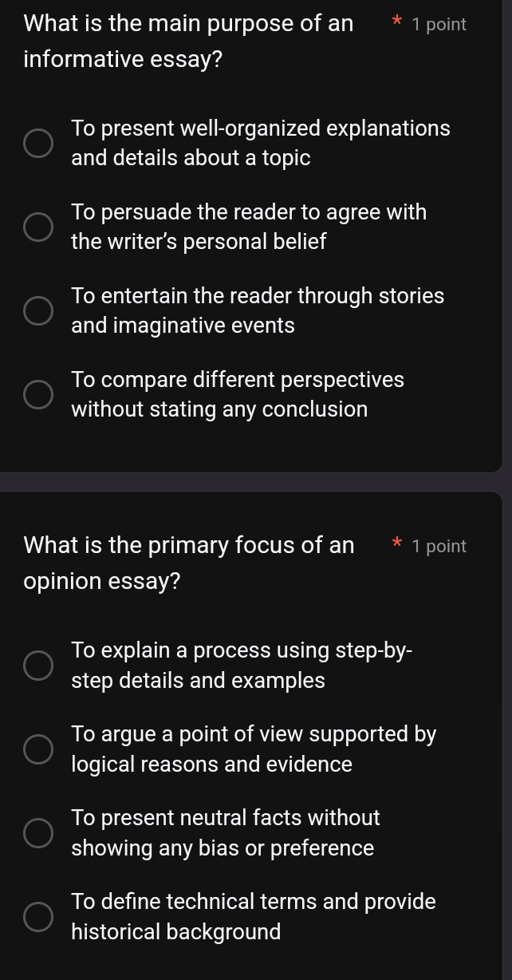Click the '1 point' label of opinion essay question
512x980 pixels.
pyautogui.click(x=439, y=547)
